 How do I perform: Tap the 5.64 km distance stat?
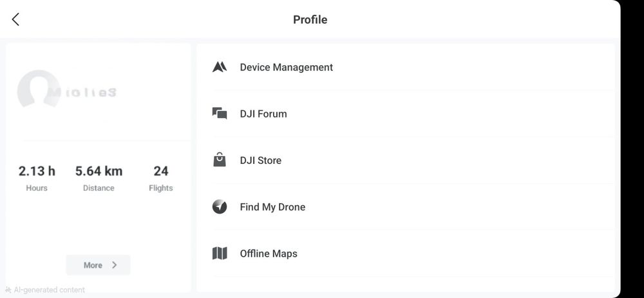click(99, 172)
